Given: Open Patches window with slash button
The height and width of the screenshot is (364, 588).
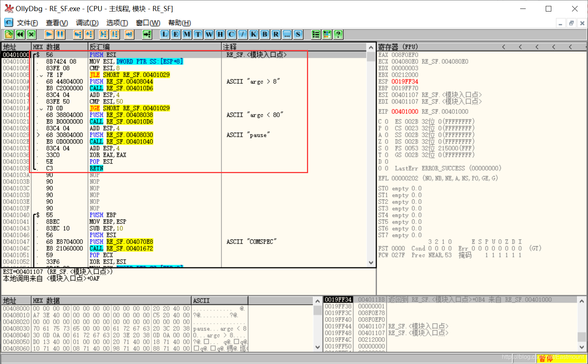Looking at the screenshot, I should (242, 34).
